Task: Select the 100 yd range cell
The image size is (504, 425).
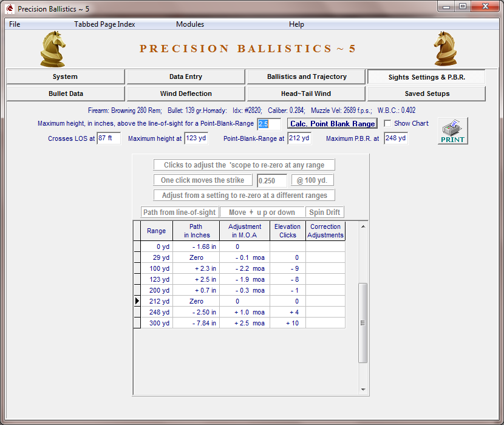Action: [x=157, y=268]
